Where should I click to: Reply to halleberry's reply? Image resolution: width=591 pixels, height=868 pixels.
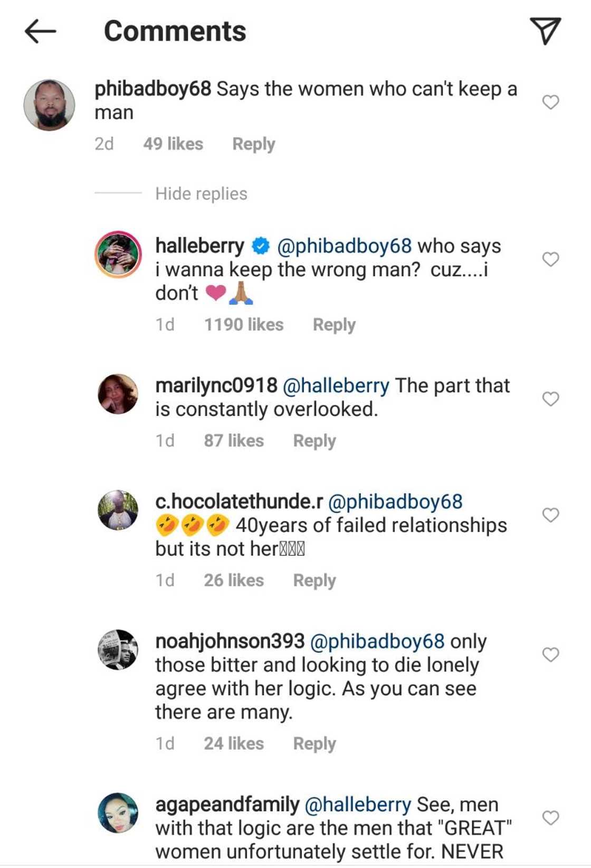pyautogui.click(x=333, y=324)
